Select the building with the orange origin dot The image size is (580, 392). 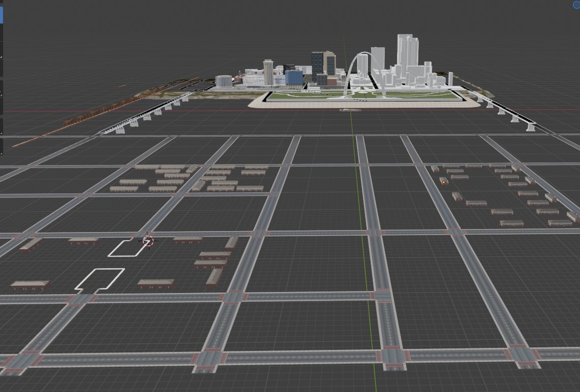(443, 181)
